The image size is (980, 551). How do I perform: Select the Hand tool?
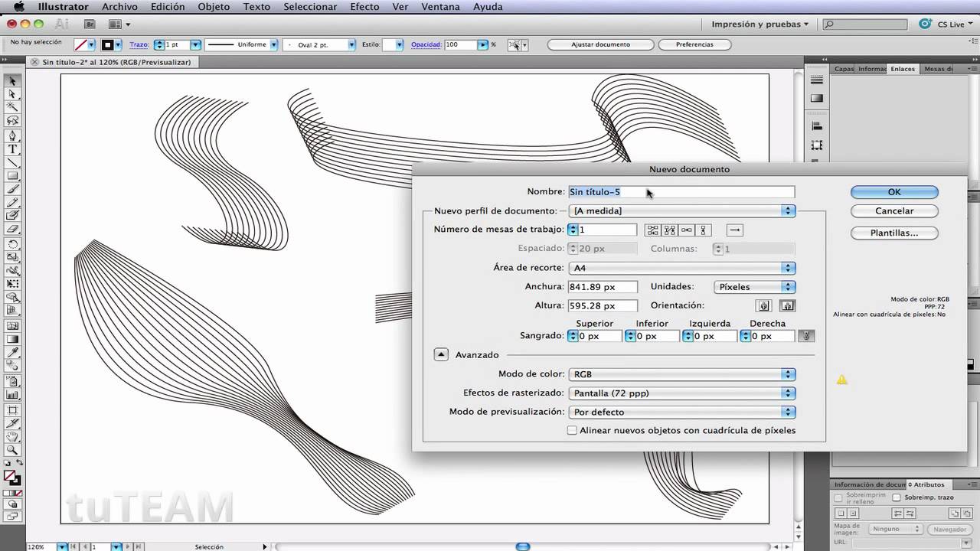click(x=12, y=437)
